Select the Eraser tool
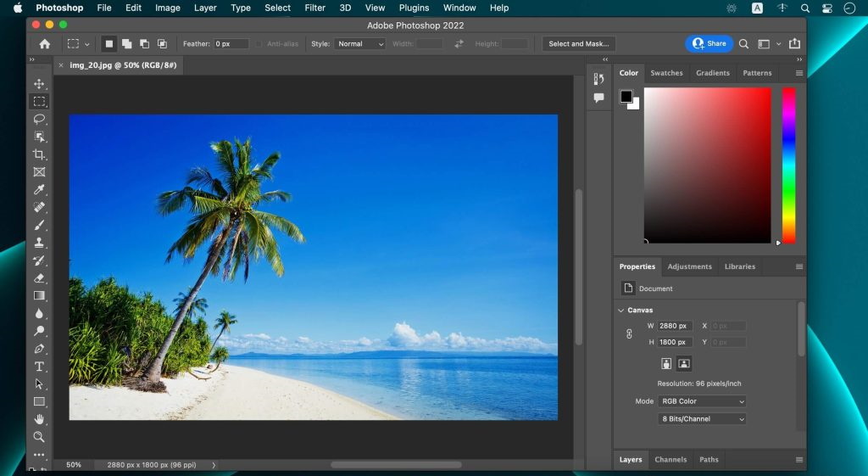Viewport: 868px width, 476px height. pos(39,278)
